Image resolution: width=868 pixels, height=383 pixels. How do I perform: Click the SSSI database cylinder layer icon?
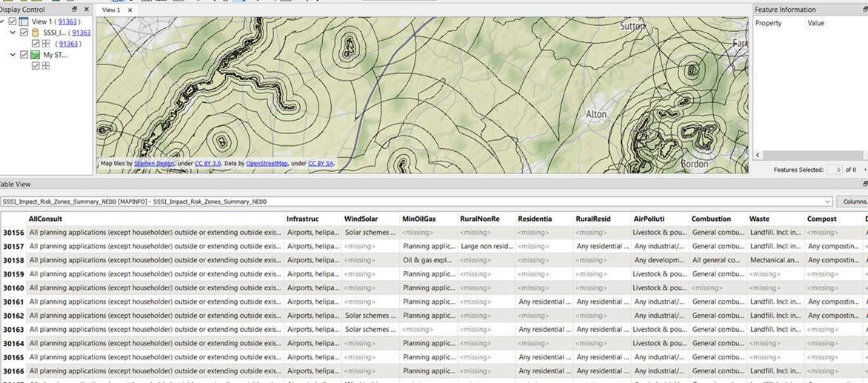tap(36, 33)
